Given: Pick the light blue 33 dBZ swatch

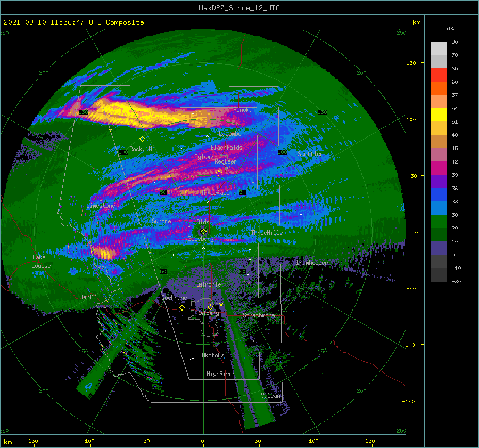Looking at the screenshot, I should click(x=439, y=208).
